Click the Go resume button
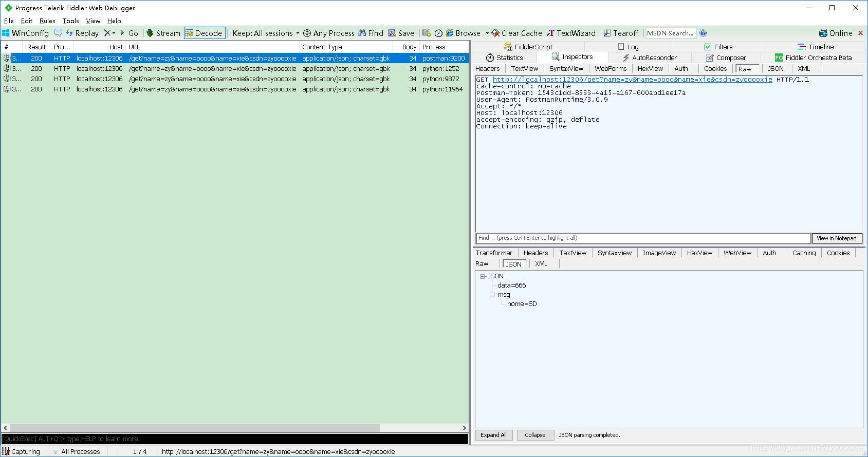The width and height of the screenshot is (868, 457). pyautogui.click(x=129, y=33)
